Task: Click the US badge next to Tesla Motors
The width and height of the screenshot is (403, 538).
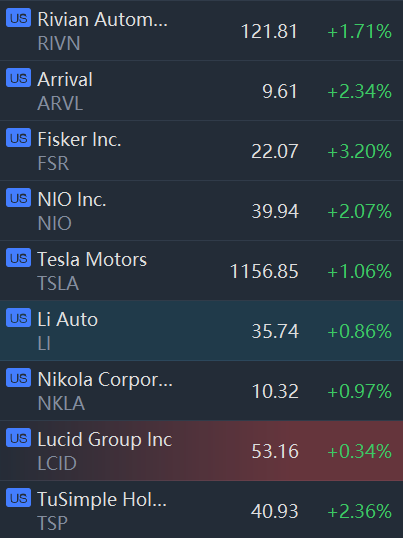Action: [19, 258]
